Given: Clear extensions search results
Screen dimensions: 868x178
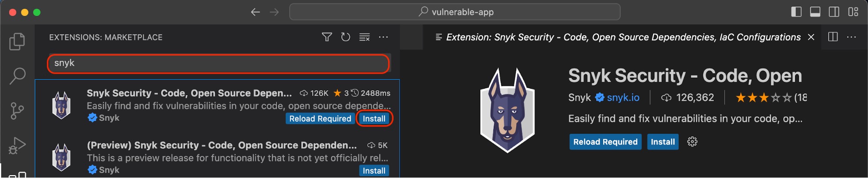Looking at the screenshot, I should tap(365, 37).
